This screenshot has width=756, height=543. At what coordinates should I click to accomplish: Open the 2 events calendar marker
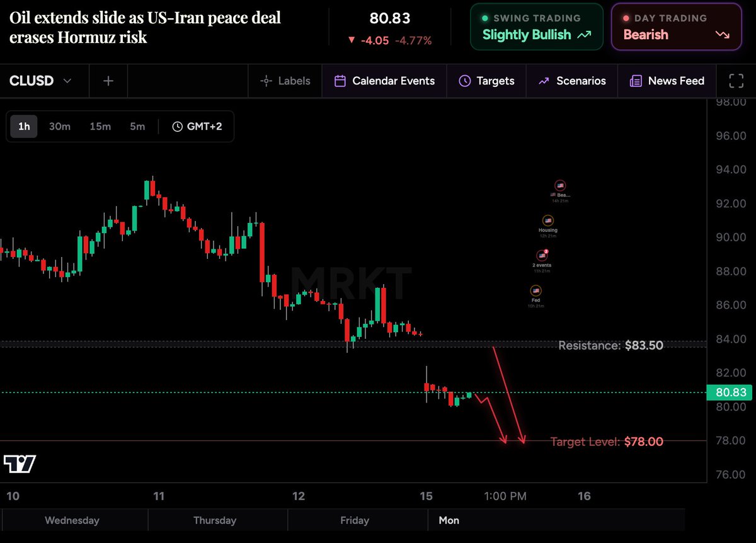click(x=542, y=256)
